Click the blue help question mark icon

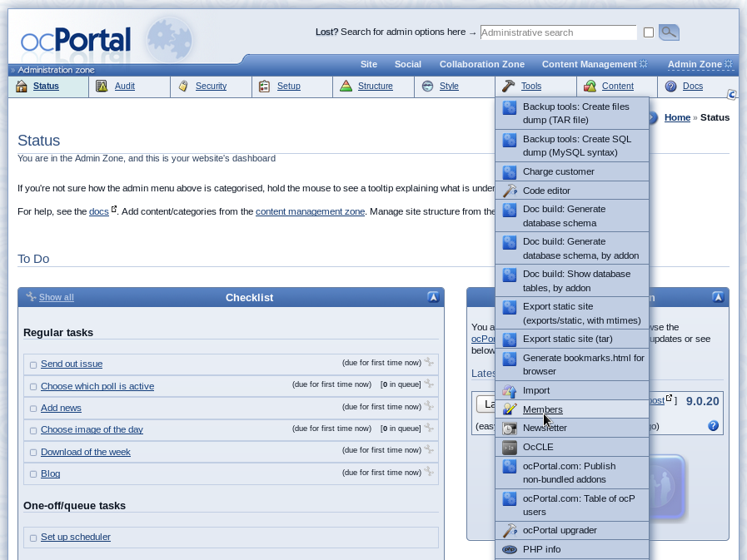pos(713,426)
